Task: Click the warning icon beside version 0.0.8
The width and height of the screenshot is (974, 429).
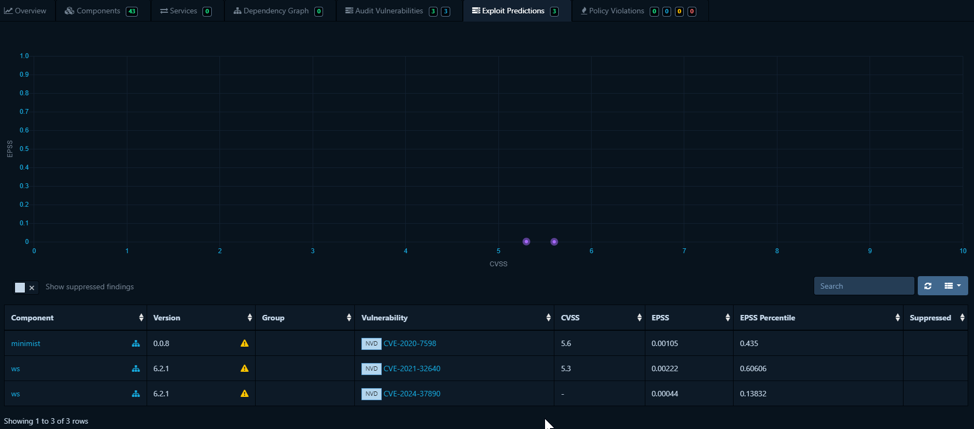Action: 244,343
